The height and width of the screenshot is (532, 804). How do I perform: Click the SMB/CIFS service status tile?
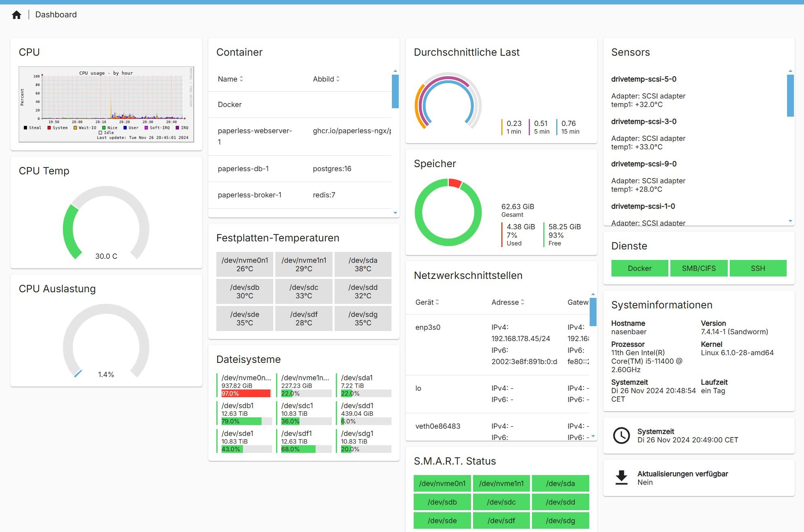pos(699,268)
